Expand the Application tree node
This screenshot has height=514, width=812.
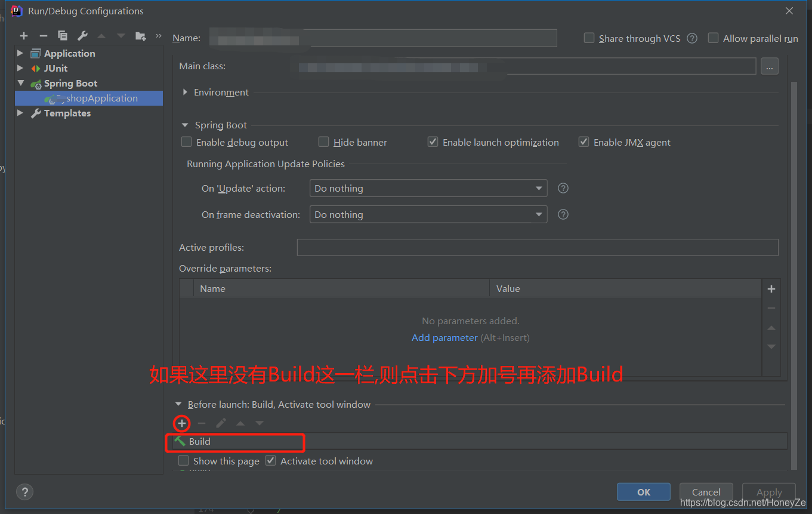[20, 53]
